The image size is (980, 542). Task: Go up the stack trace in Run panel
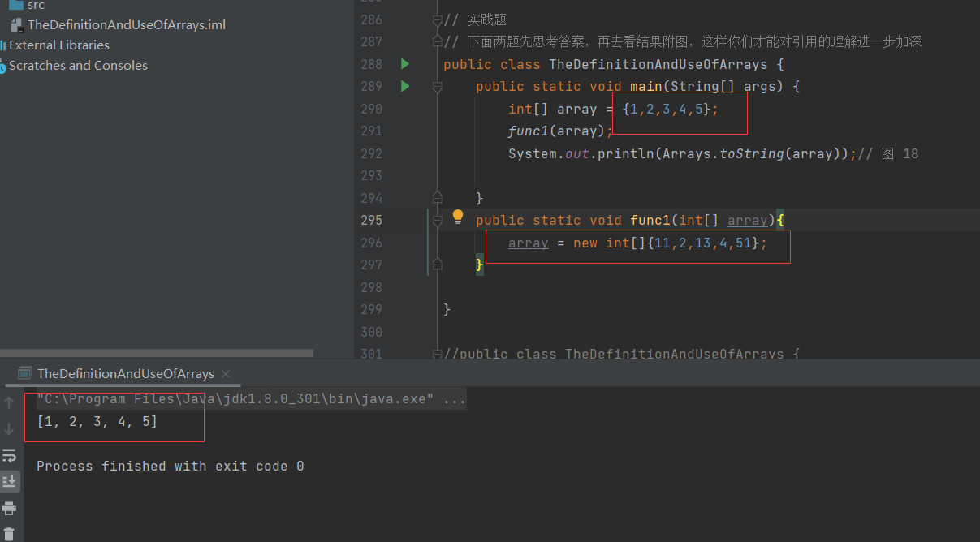coord(9,402)
